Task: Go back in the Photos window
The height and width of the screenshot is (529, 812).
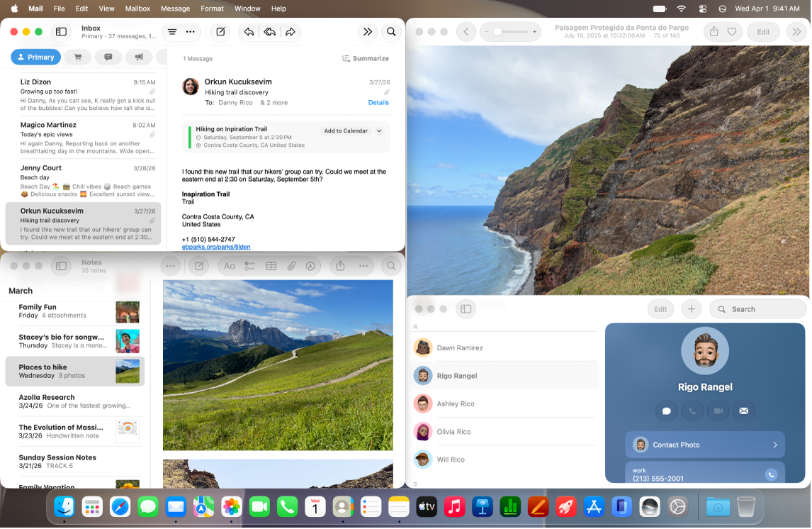Action: pos(466,32)
